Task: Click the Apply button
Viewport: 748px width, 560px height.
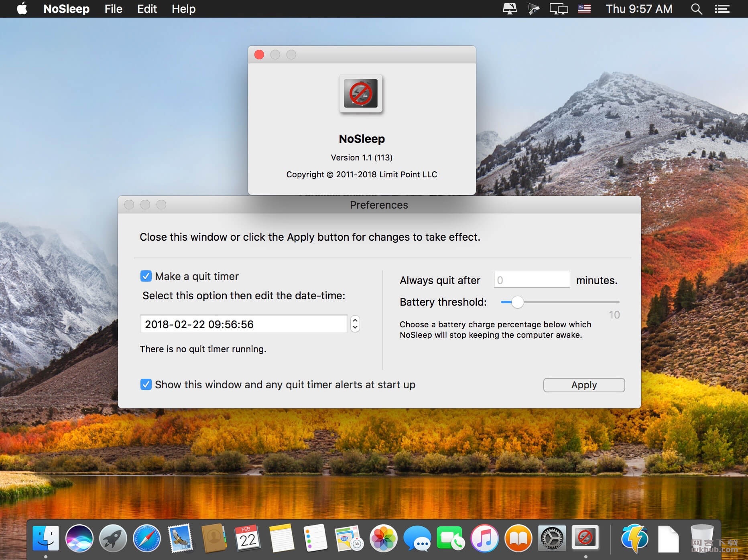Action: pos(584,385)
